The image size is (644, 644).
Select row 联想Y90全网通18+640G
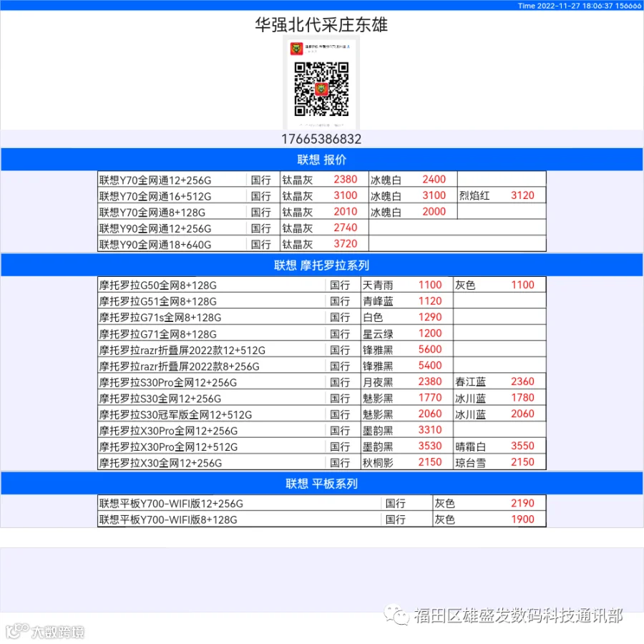coord(321,244)
